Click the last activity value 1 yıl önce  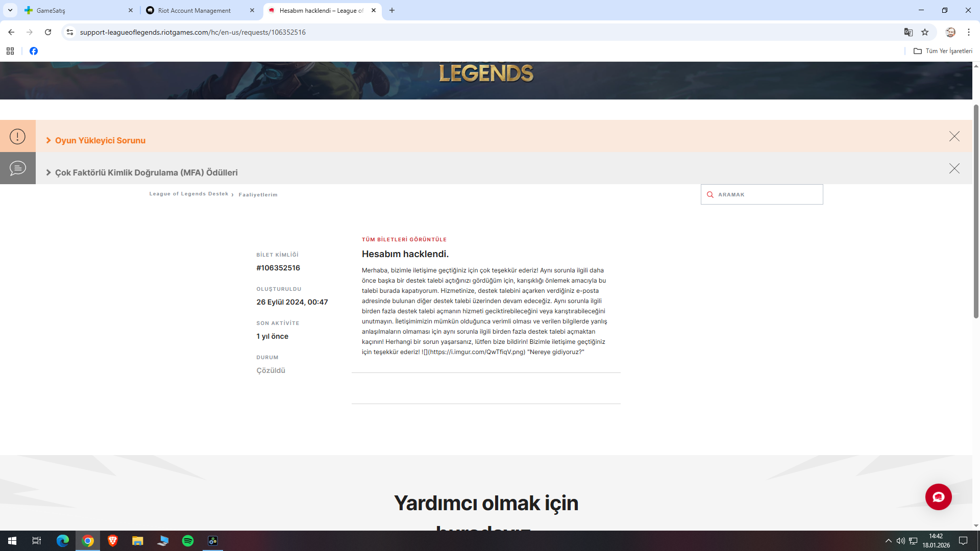click(272, 336)
